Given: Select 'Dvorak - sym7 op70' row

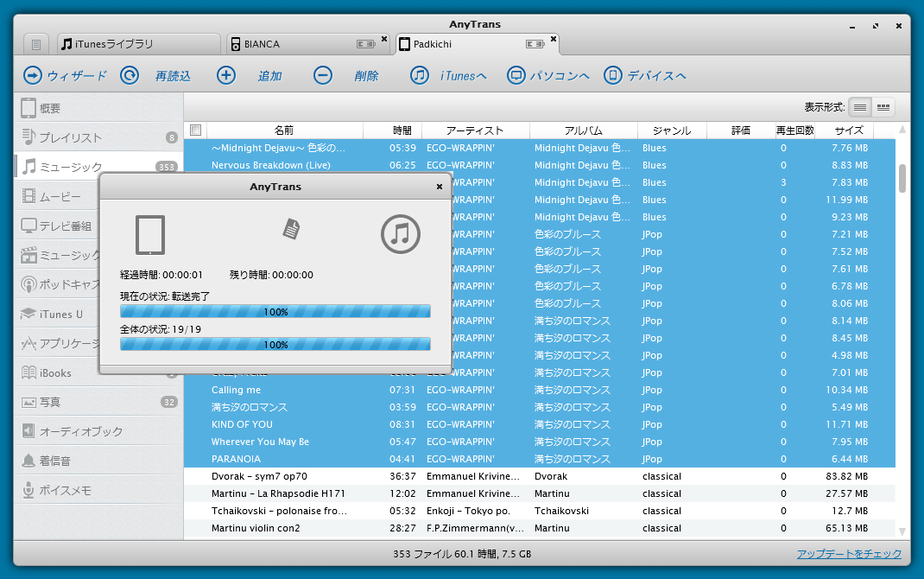Looking at the screenshot, I should [x=539, y=476].
